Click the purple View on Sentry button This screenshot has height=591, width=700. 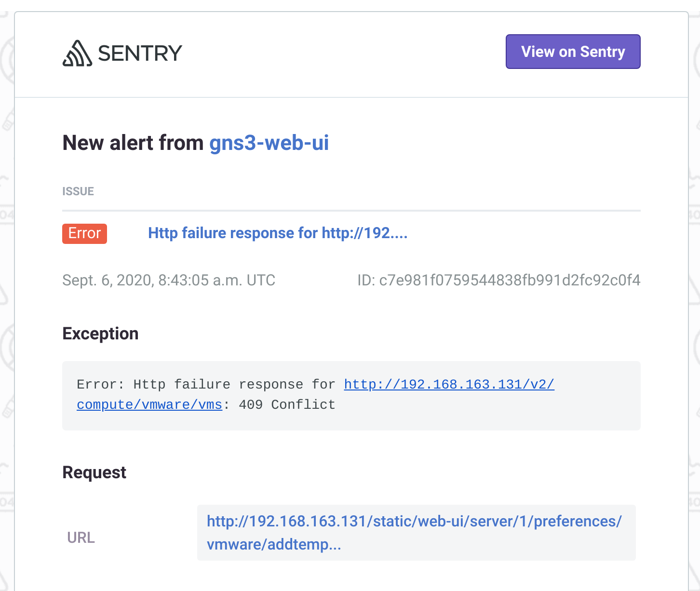coord(572,52)
